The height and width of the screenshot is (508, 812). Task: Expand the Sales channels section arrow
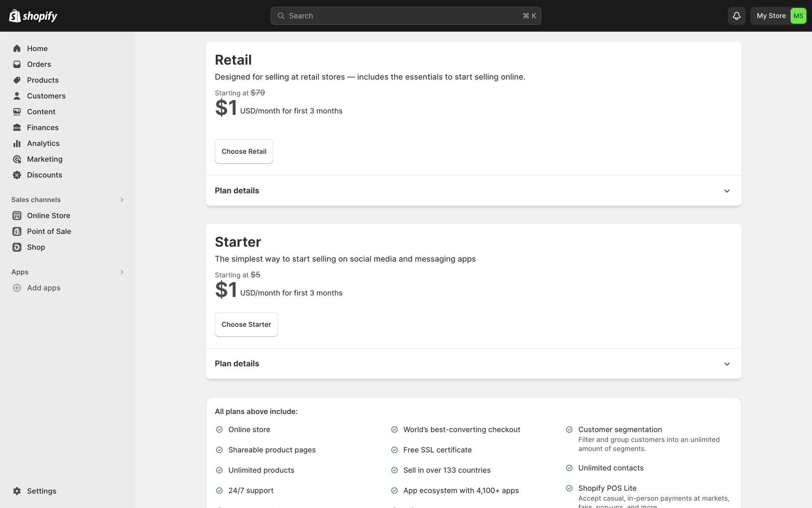pos(122,200)
